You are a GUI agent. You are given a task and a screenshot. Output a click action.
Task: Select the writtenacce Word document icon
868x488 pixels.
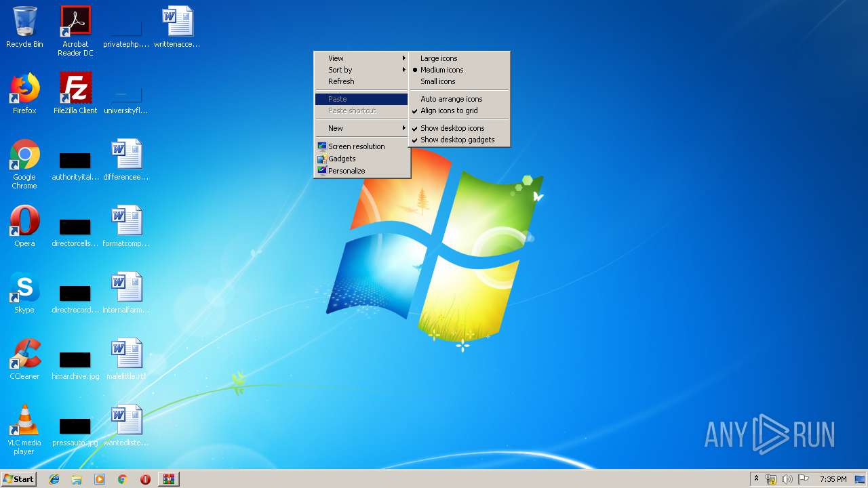coord(177,27)
